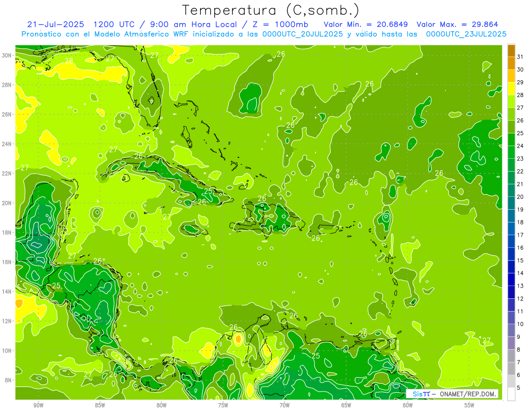Click the "24N" latitude axis label
This screenshot has width=532, height=411.
[x=7, y=144]
